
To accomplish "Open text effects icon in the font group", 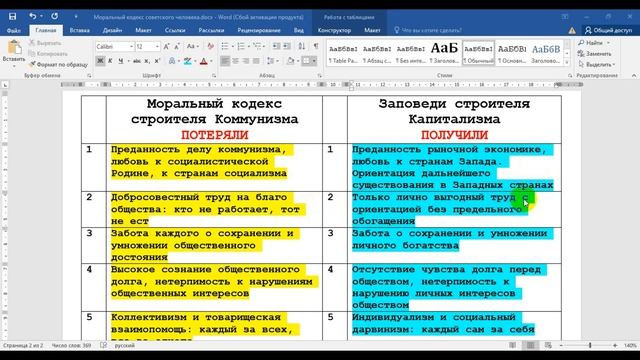I will [173, 61].
